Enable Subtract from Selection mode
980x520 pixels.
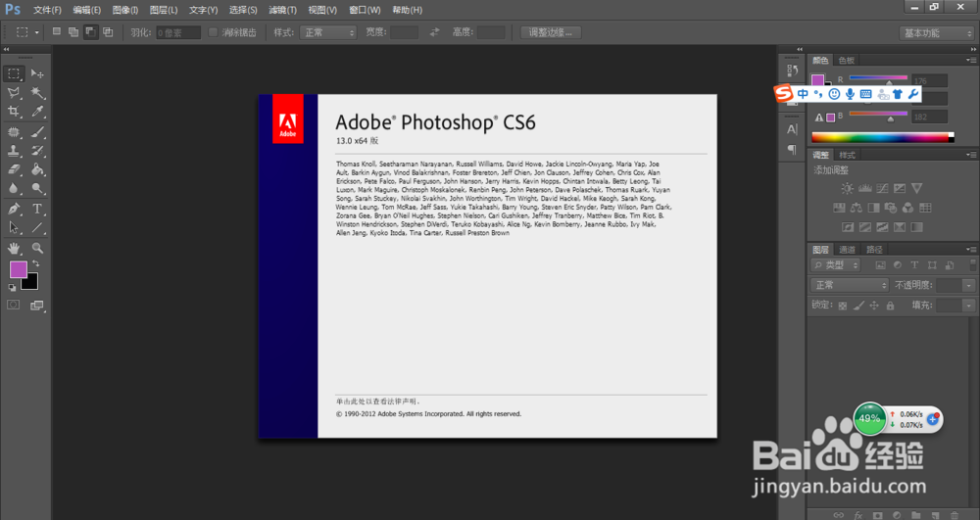click(x=91, y=32)
